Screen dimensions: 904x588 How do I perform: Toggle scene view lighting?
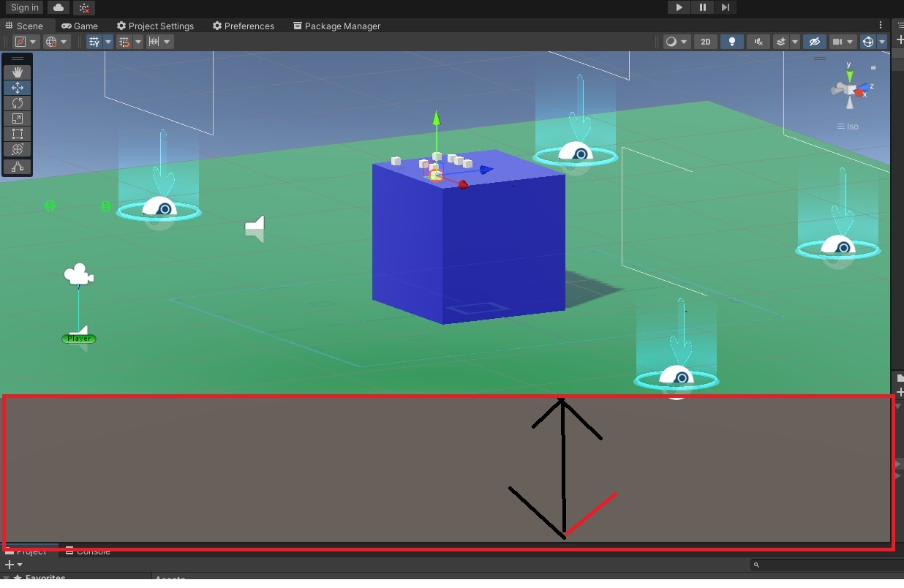pos(732,42)
